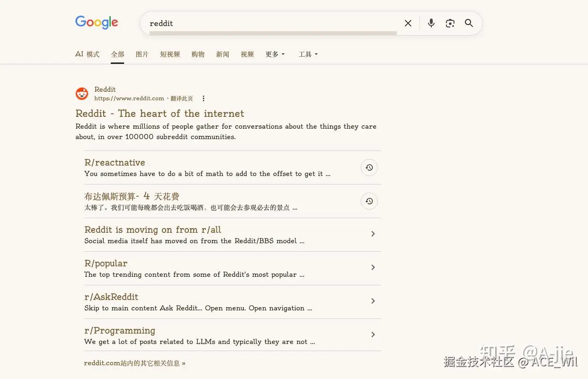
Task: Open 'Reddit is moving on from r/all' link
Action: click(153, 229)
